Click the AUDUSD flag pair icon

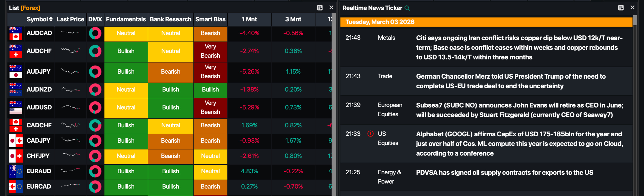(16, 108)
